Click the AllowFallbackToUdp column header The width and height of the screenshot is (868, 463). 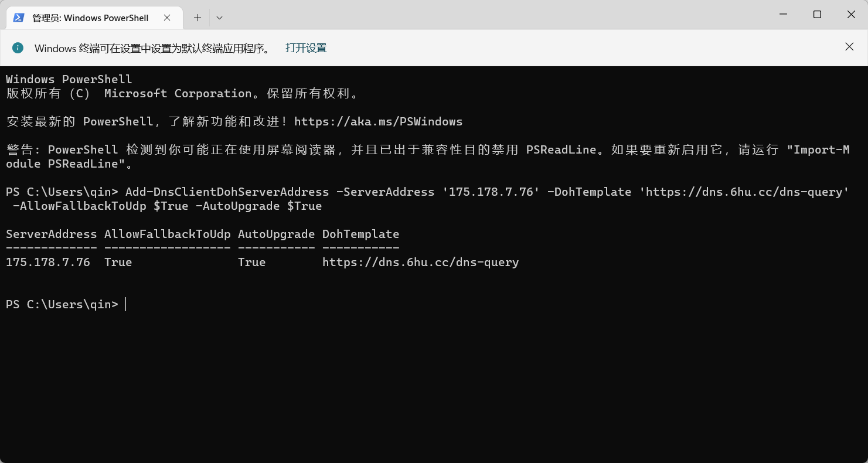pyautogui.click(x=168, y=234)
